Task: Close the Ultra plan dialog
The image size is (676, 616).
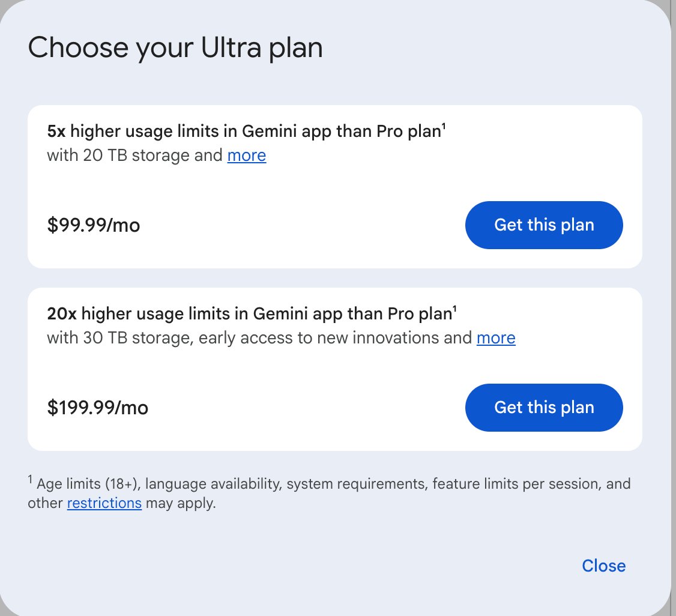Action: click(x=603, y=566)
